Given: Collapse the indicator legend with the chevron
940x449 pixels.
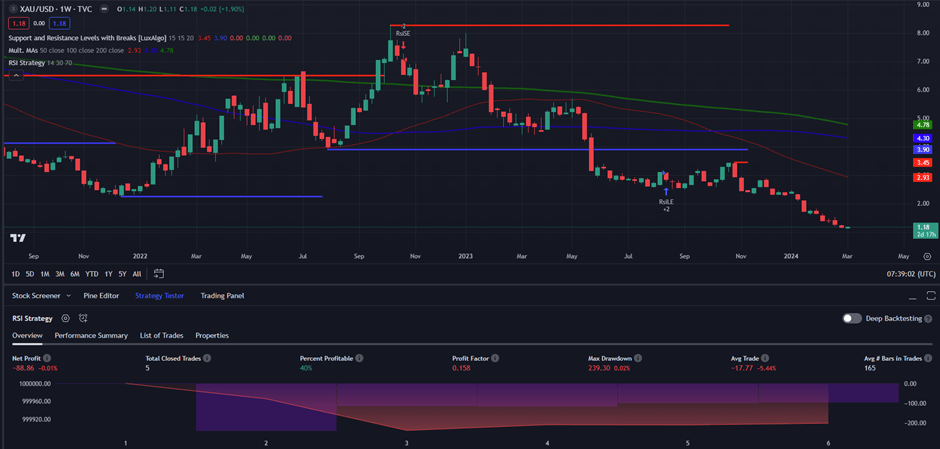Looking at the screenshot, I should pyautogui.click(x=15, y=76).
